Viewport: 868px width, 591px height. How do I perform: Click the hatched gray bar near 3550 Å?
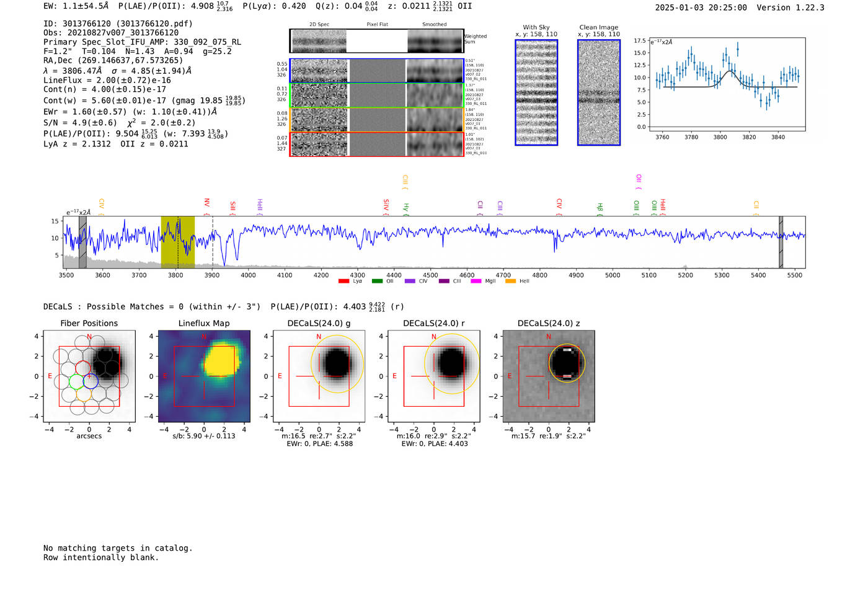click(82, 242)
